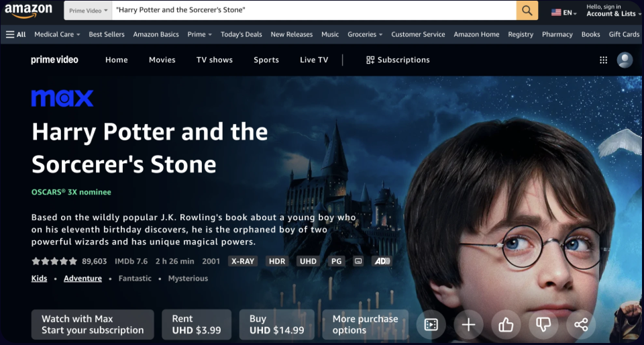Go to Amazon Home
Viewport: 644px width, 345px height.
(x=476, y=34)
